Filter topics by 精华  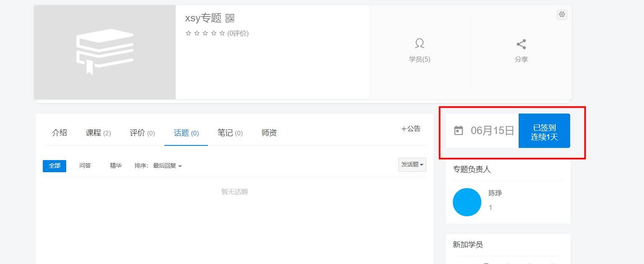[x=116, y=166]
